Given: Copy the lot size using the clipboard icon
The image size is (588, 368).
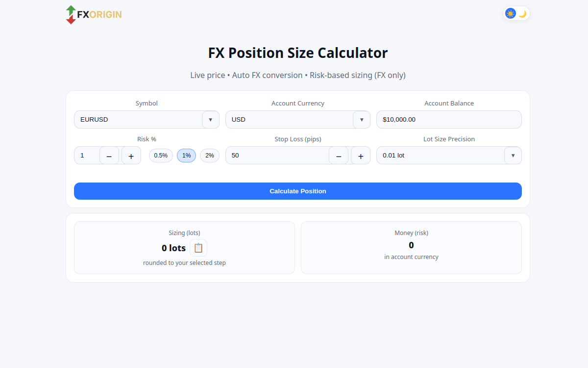Looking at the screenshot, I should (x=198, y=248).
